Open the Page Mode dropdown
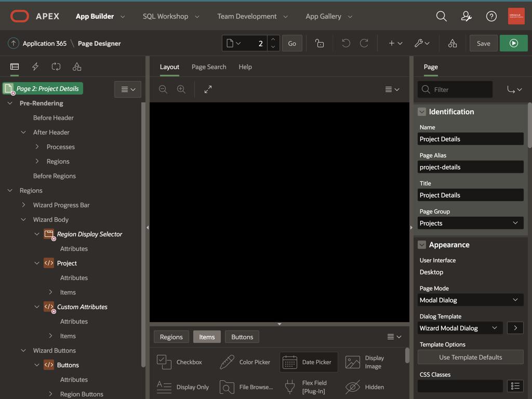 [x=470, y=300]
